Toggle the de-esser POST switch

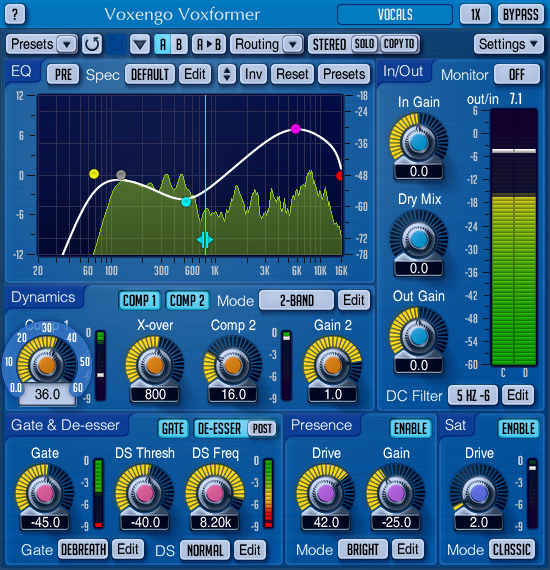[262, 429]
